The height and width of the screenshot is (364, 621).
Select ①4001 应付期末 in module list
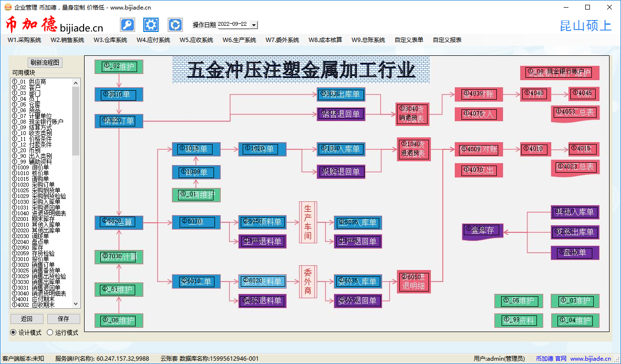(33, 299)
